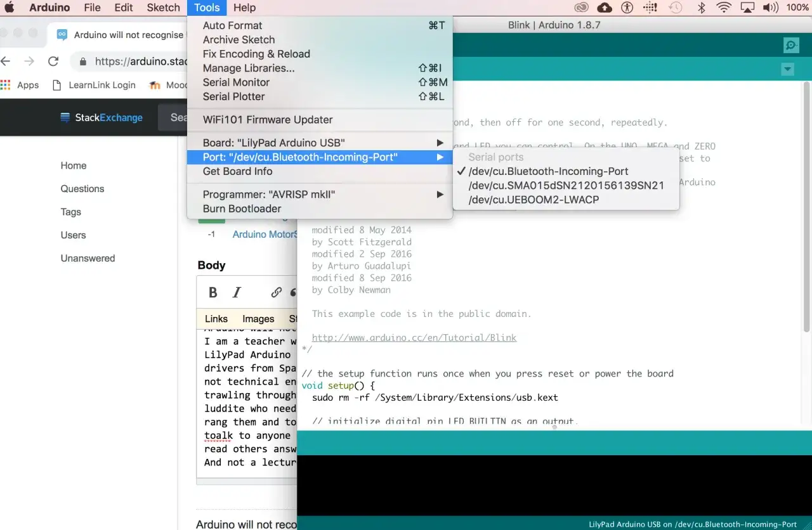Image resolution: width=812 pixels, height=530 pixels.
Task: Open the volume control in menu bar
Action: pos(770,8)
